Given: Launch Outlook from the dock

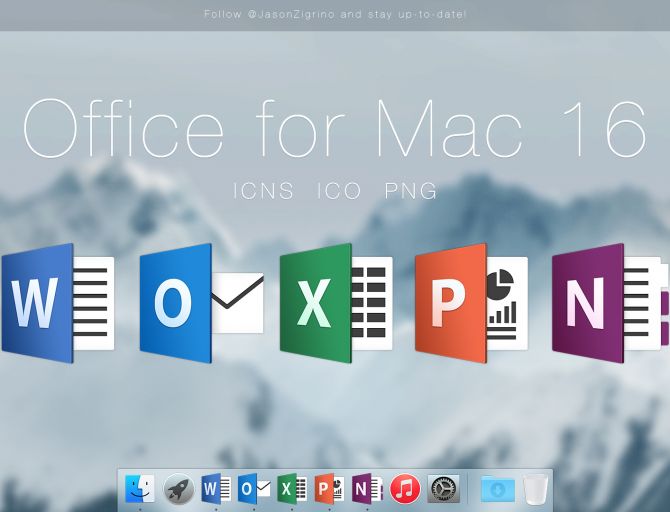Looking at the screenshot, I should point(254,488).
